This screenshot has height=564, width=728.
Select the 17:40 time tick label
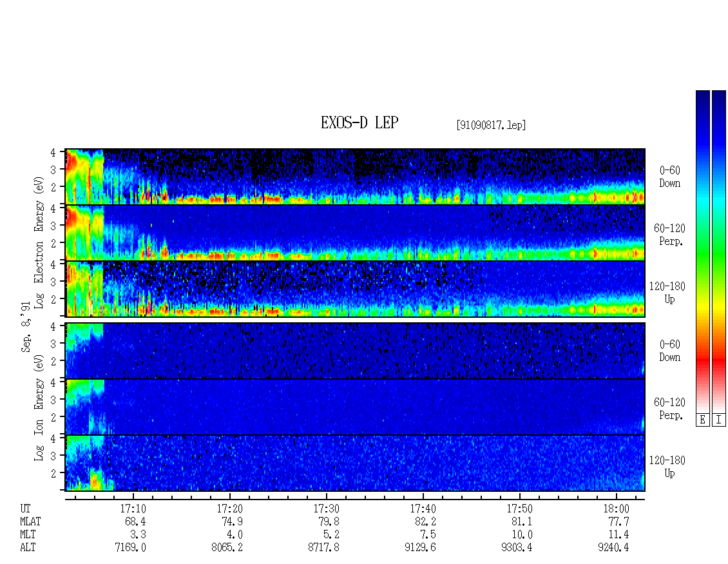click(423, 509)
